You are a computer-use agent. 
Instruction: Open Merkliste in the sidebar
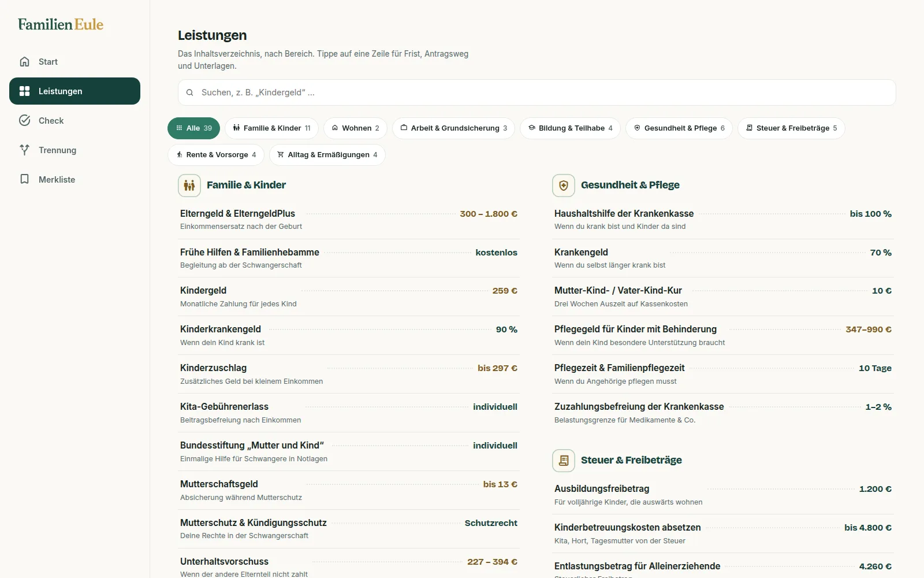[x=74, y=180]
